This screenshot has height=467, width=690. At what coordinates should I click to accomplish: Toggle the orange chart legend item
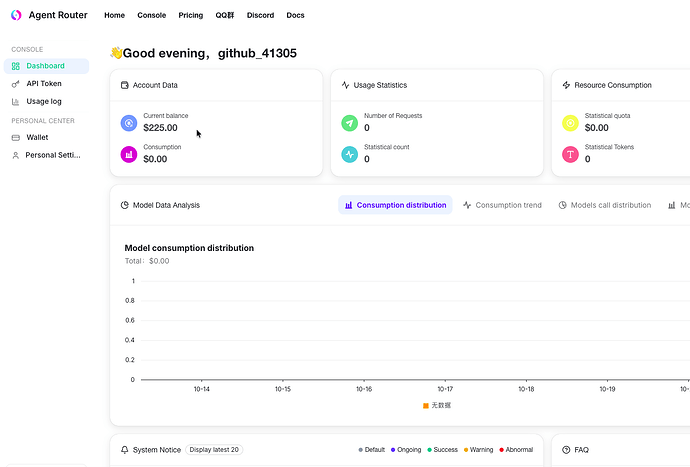(437, 405)
